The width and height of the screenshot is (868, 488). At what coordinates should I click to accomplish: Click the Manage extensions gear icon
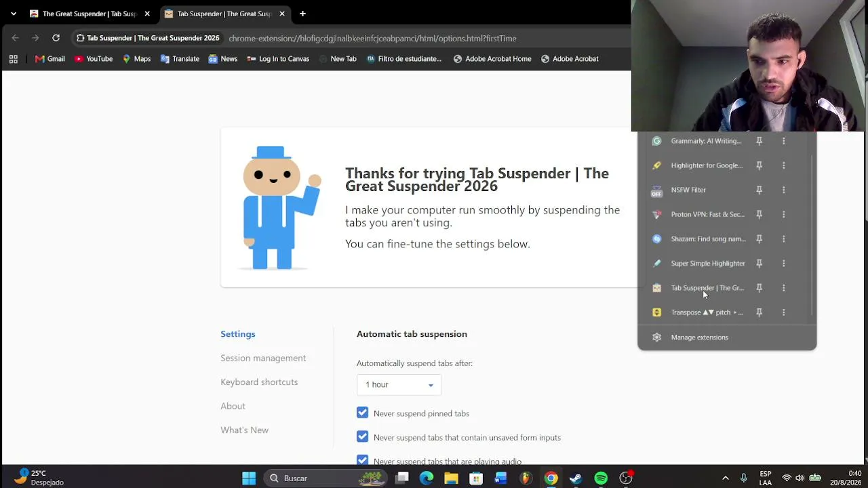[656, 338]
